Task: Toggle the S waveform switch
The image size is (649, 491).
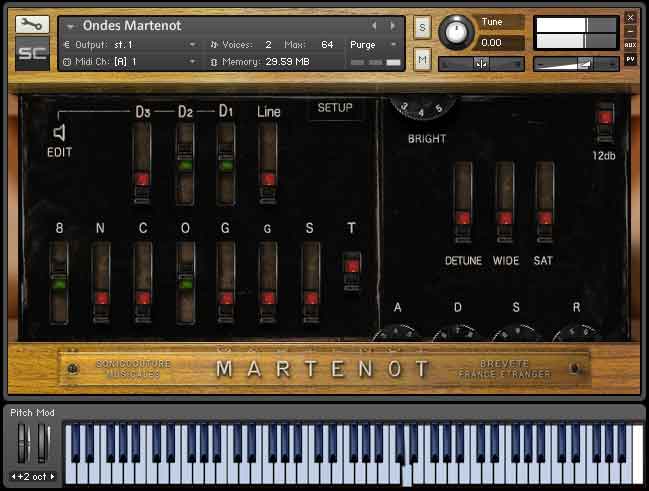Action: click(x=311, y=282)
